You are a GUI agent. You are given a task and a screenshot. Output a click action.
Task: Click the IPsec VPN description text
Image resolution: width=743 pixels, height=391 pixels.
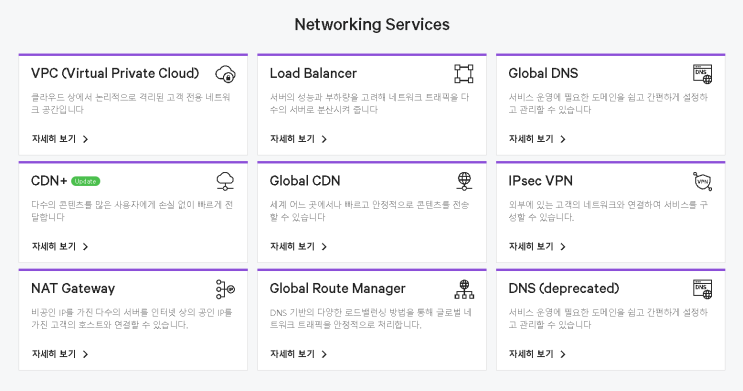(x=608, y=211)
